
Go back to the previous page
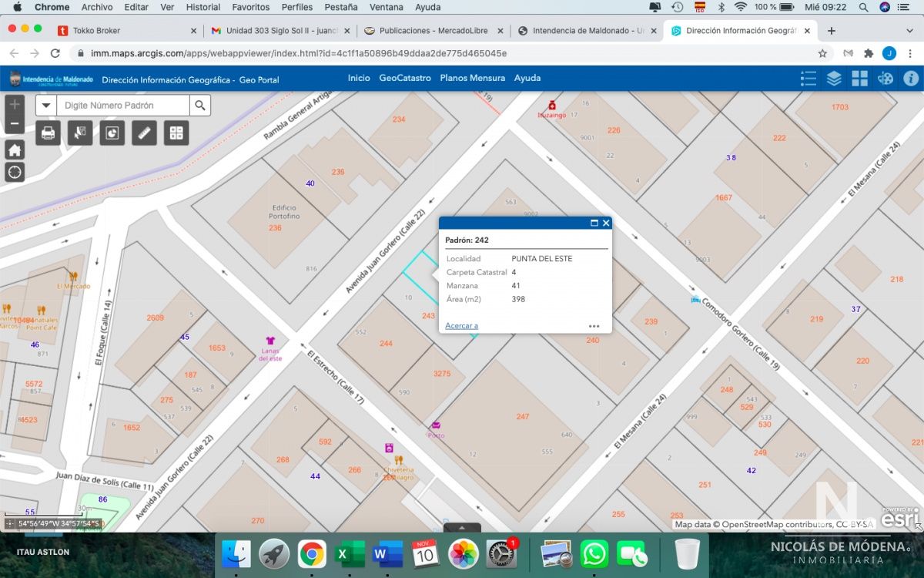[13, 53]
